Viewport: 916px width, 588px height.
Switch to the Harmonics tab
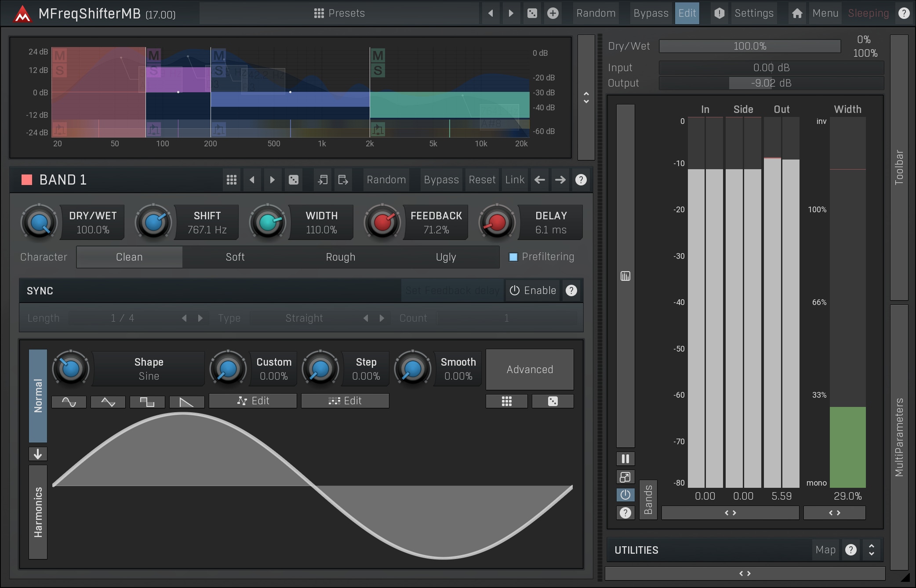[x=38, y=512]
